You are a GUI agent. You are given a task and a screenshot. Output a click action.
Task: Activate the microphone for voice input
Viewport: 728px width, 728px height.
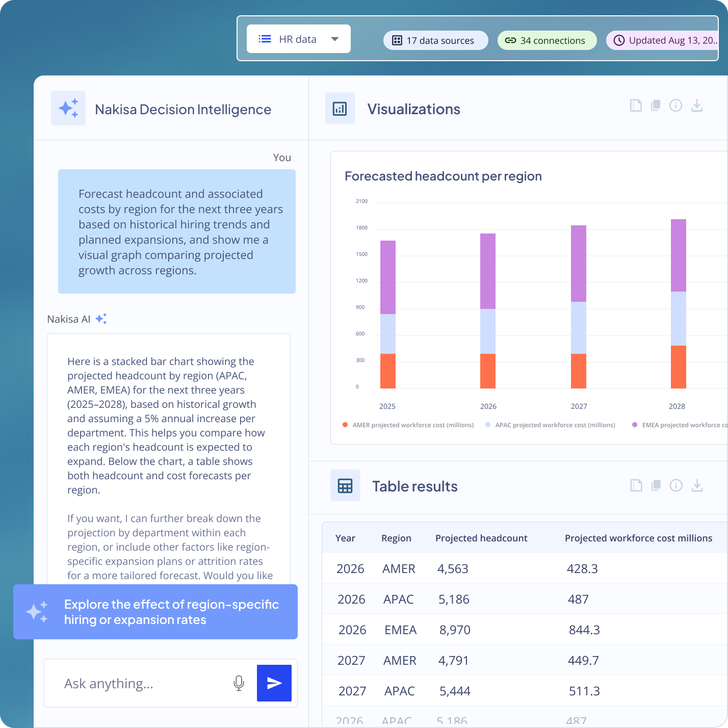pyautogui.click(x=239, y=683)
